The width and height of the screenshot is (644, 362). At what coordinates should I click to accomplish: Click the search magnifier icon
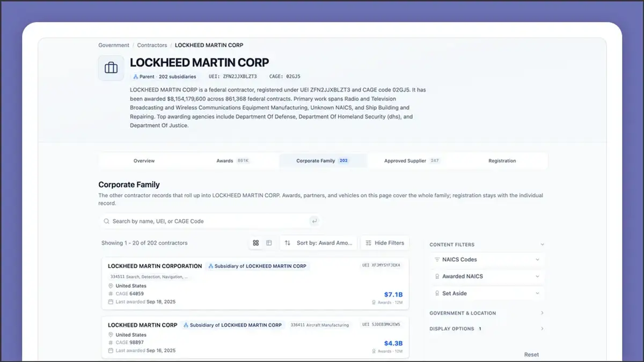(x=106, y=221)
